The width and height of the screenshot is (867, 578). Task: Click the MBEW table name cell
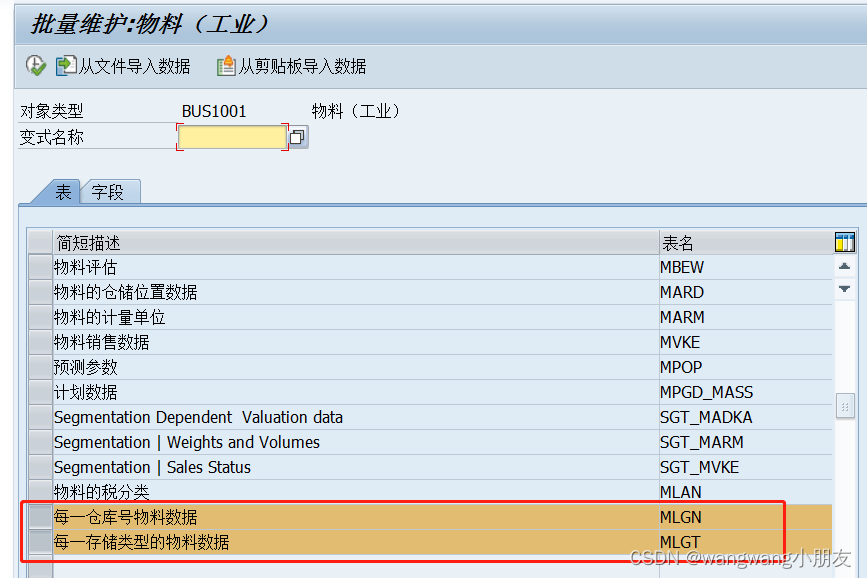point(746,267)
